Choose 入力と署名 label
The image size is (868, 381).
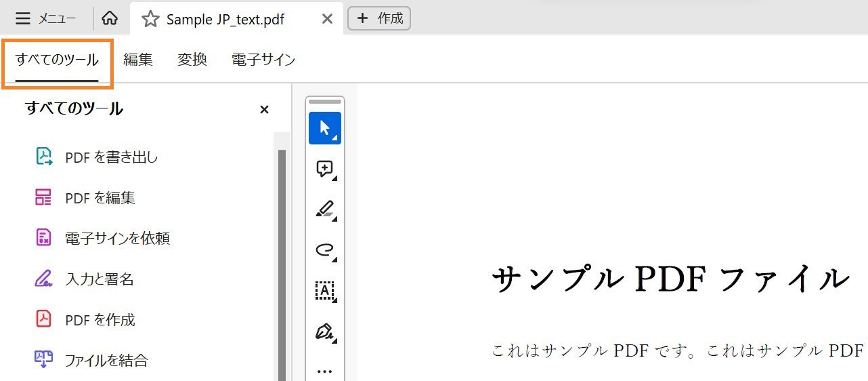[x=100, y=279]
